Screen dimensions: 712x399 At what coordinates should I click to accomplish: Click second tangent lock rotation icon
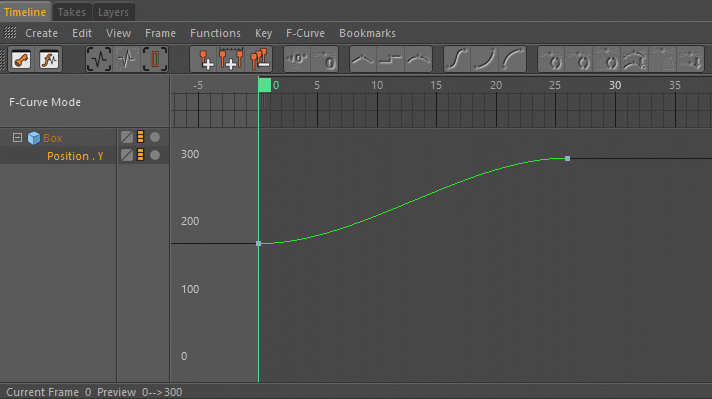pyautogui.click(x=579, y=59)
